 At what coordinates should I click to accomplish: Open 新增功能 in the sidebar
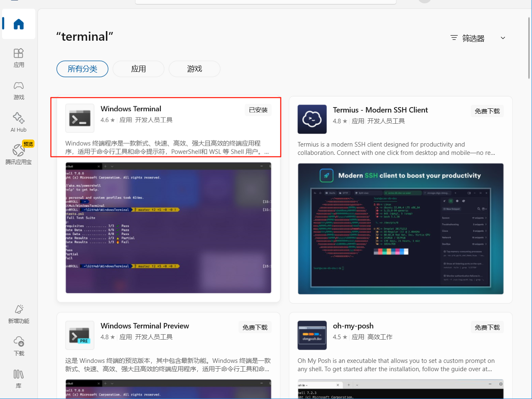(x=19, y=314)
